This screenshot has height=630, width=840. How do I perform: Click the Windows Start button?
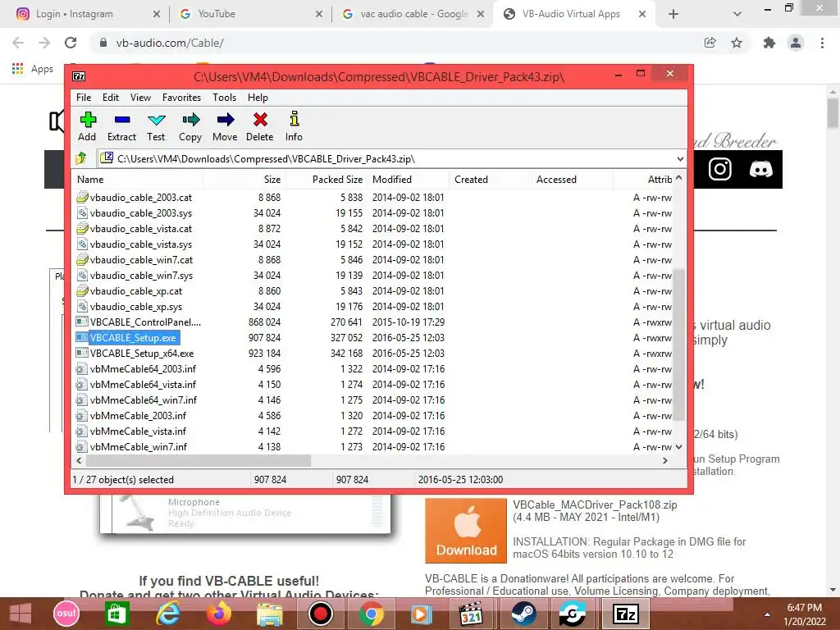coord(21,614)
